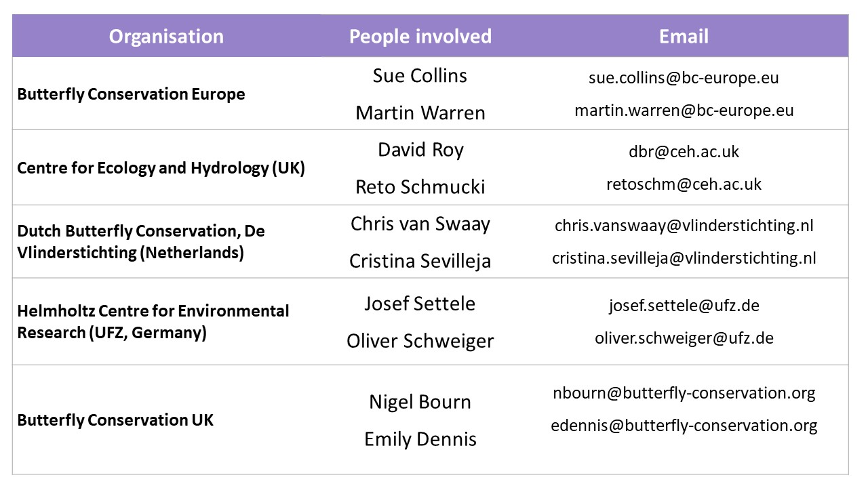
Task: Click the sue.collins@bc-europe.eu email address
Action: click(684, 78)
